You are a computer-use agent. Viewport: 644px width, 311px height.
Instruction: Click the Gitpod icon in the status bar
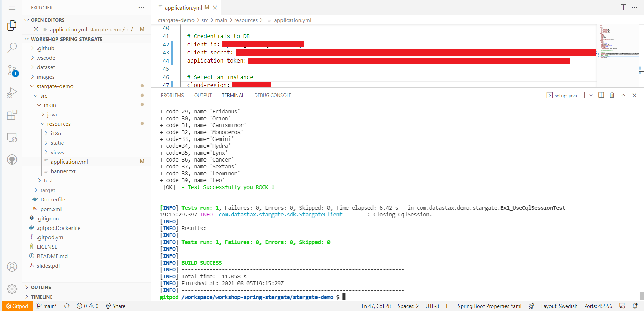click(16, 306)
